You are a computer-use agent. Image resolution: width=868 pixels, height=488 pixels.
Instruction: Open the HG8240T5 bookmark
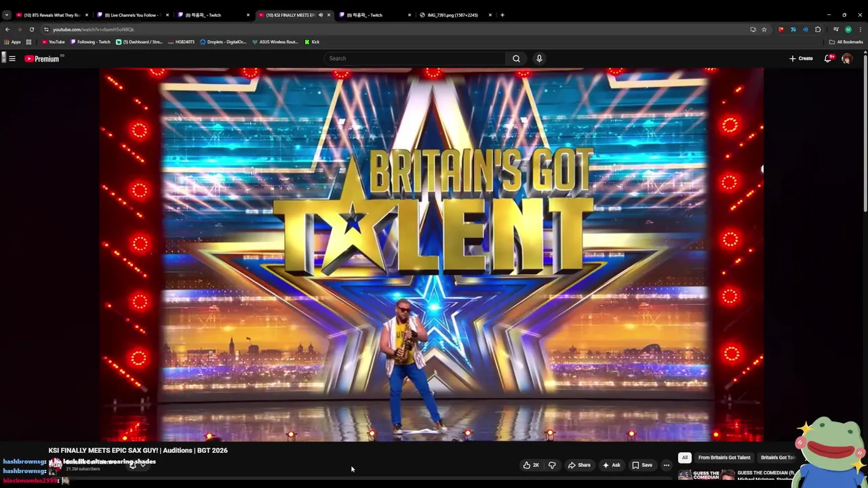181,42
